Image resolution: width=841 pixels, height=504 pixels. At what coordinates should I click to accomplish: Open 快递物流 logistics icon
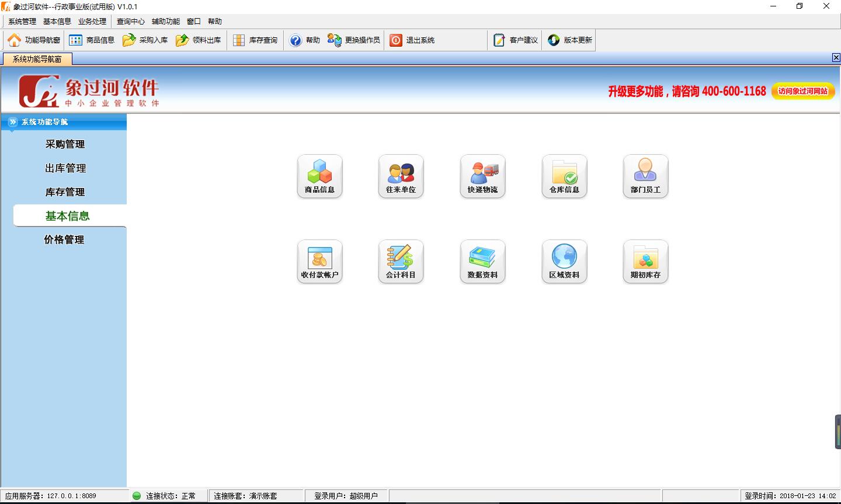click(x=482, y=176)
